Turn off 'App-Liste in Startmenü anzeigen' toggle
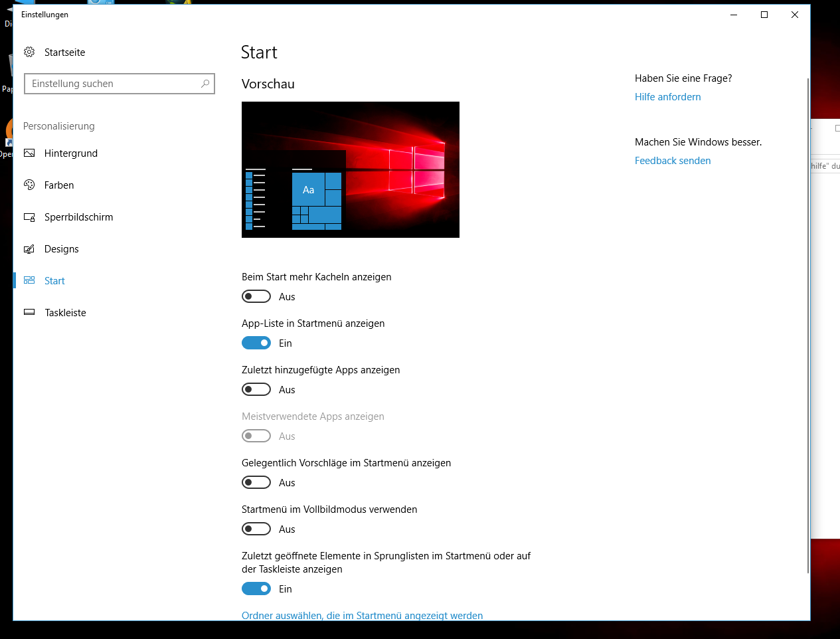Screen dimensions: 840x639 coord(256,343)
